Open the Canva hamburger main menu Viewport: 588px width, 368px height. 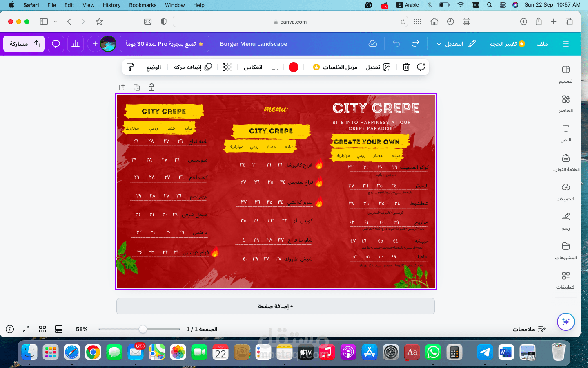point(566,44)
